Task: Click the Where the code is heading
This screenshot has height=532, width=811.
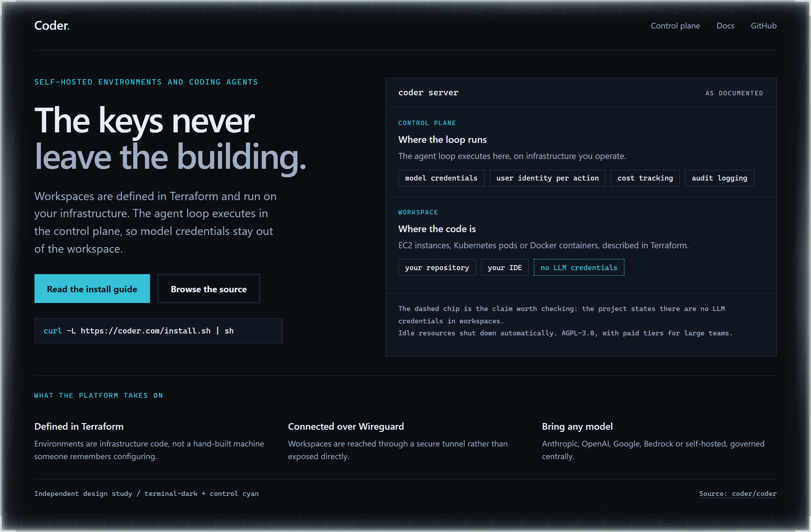Action: (437, 229)
